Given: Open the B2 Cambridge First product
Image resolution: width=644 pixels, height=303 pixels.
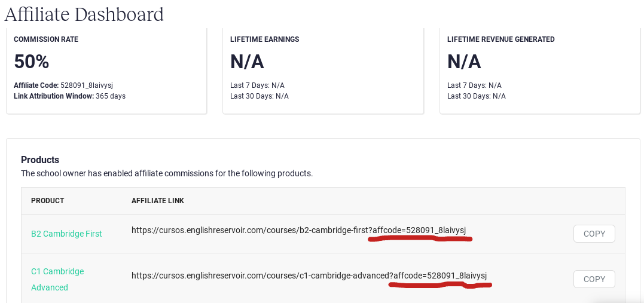Looking at the screenshot, I should pyautogui.click(x=66, y=234).
